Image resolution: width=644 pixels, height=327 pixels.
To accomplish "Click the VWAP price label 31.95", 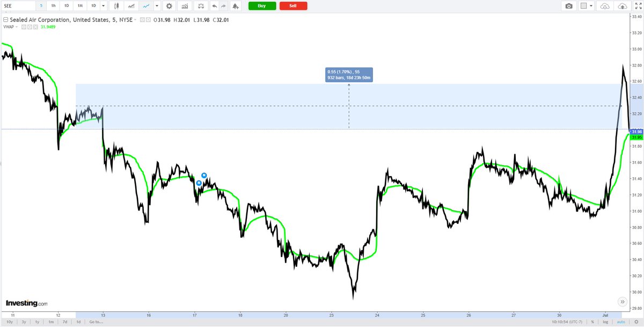I will 637,137.
